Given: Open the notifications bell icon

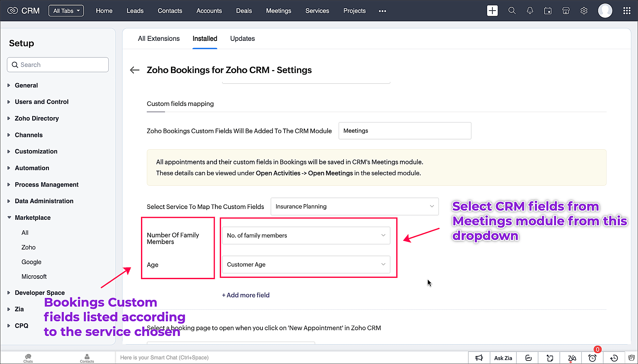Looking at the screenshot, I should [530, 11].
